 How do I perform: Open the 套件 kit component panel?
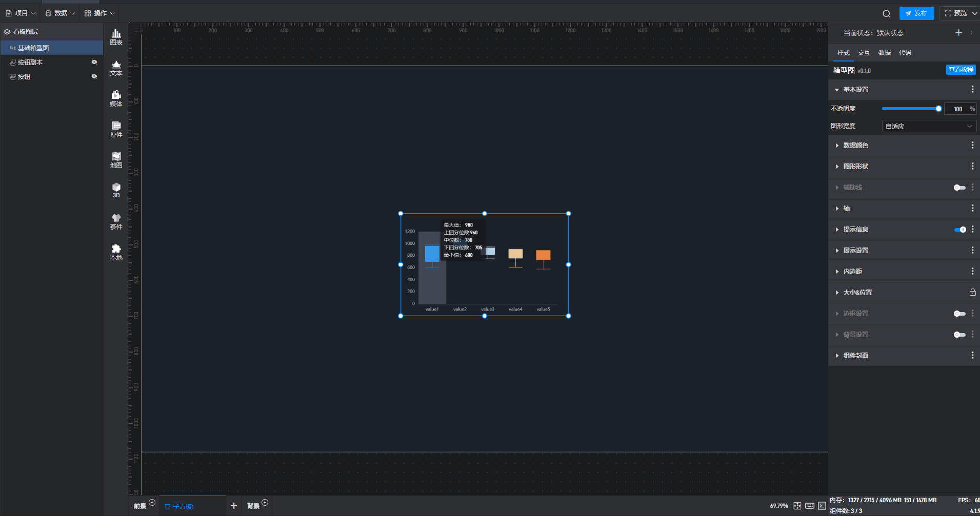pos(116,221)
